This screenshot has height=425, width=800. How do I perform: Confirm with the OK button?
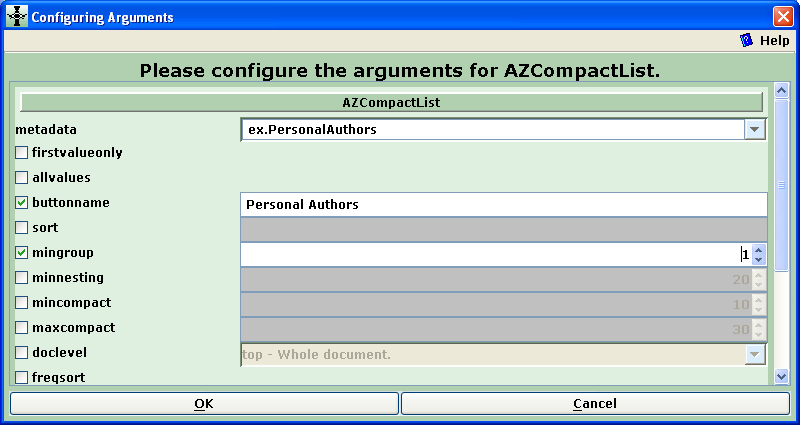(x=204, y=404)
